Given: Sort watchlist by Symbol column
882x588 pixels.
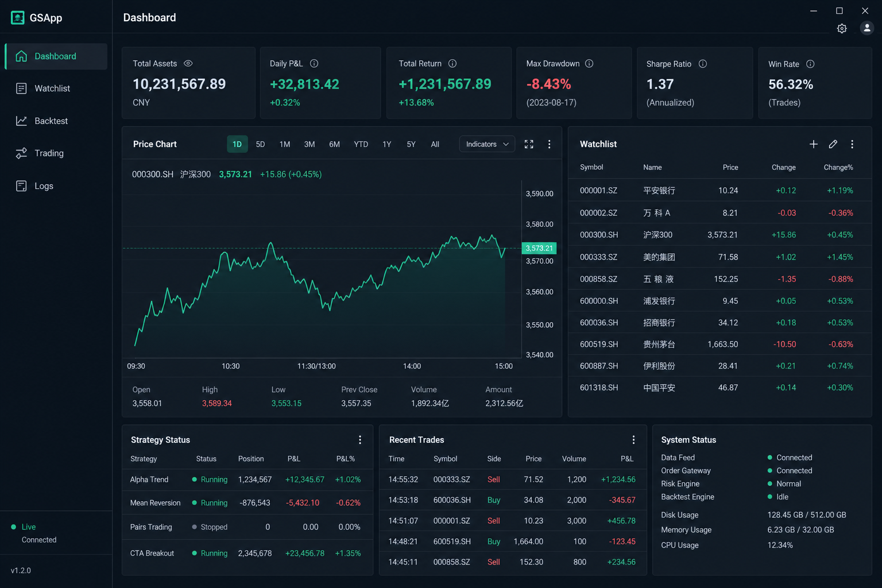Looking at the screenshot, I should (x=591, y=167).
